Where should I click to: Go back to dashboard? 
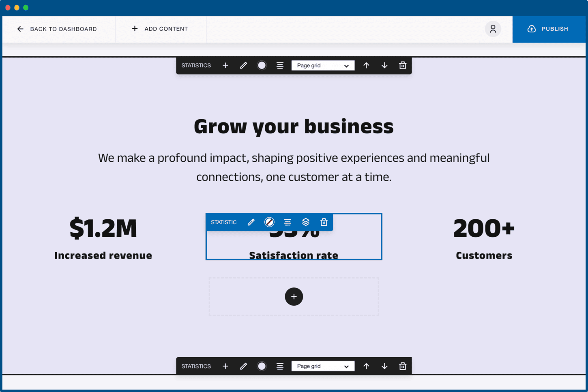[x=57, y=29]
